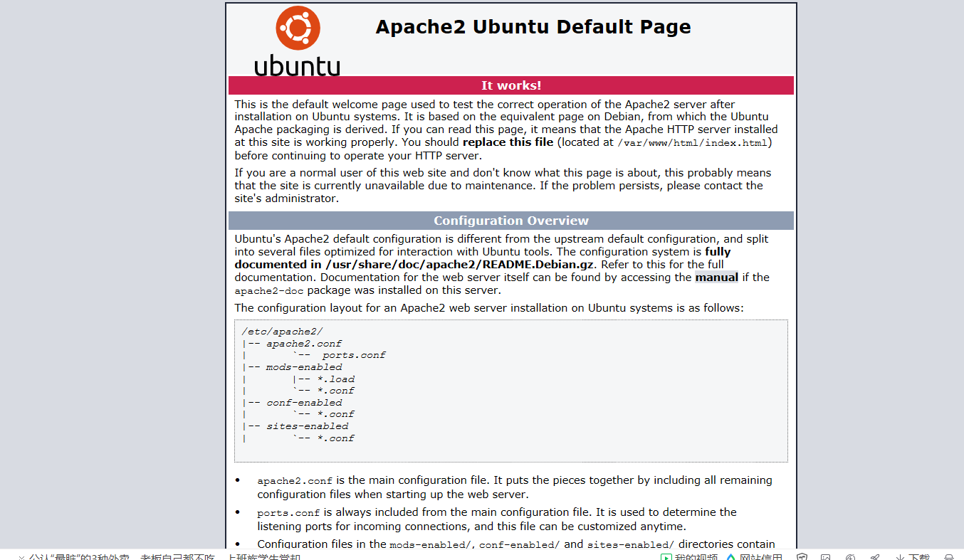This screenshot has width=964, height=560.
Task: Click the "It works!" red banner
Action: (511, 85)
